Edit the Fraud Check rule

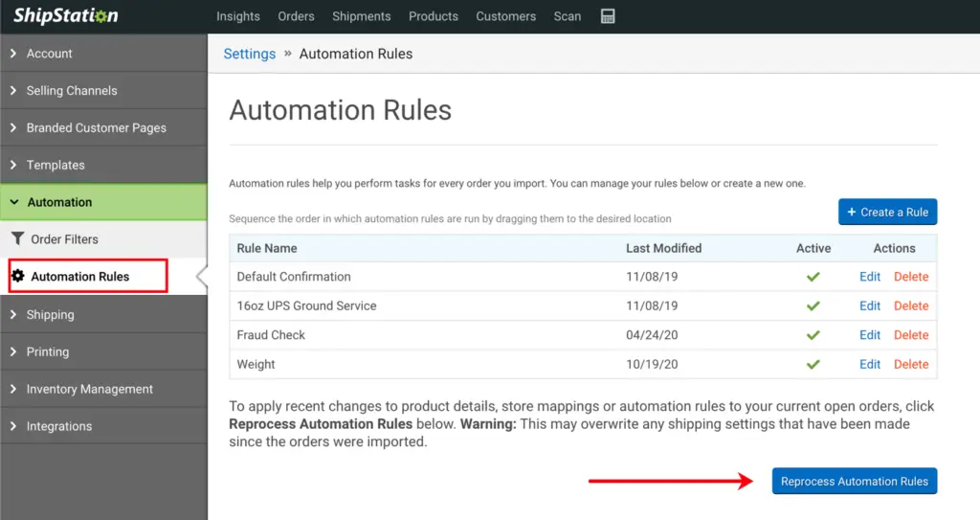pos(870,335)
